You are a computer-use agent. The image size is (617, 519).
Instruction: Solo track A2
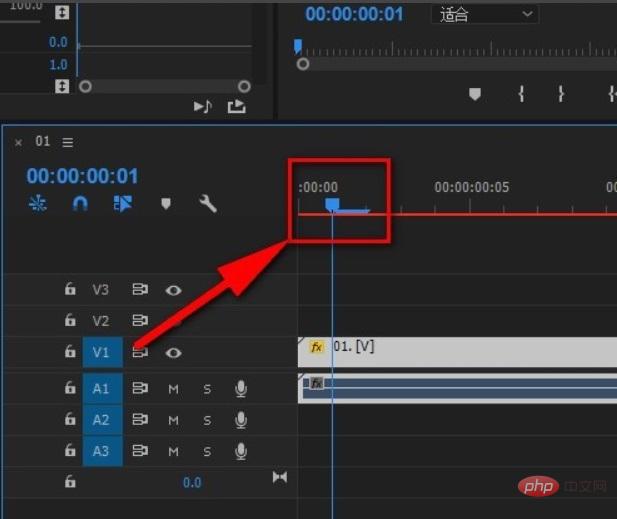click(x=207, y=421)
